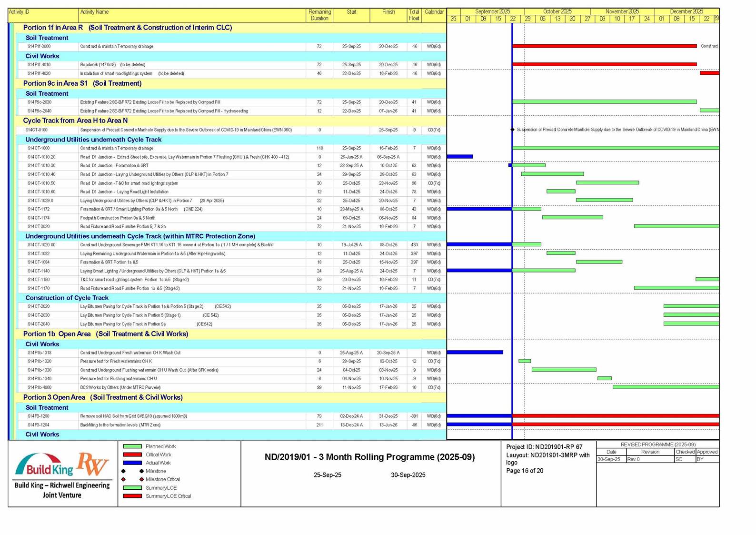Click the Total Float column header
The width and height of the screenshot is (756, 535).
tap(414, 15)
